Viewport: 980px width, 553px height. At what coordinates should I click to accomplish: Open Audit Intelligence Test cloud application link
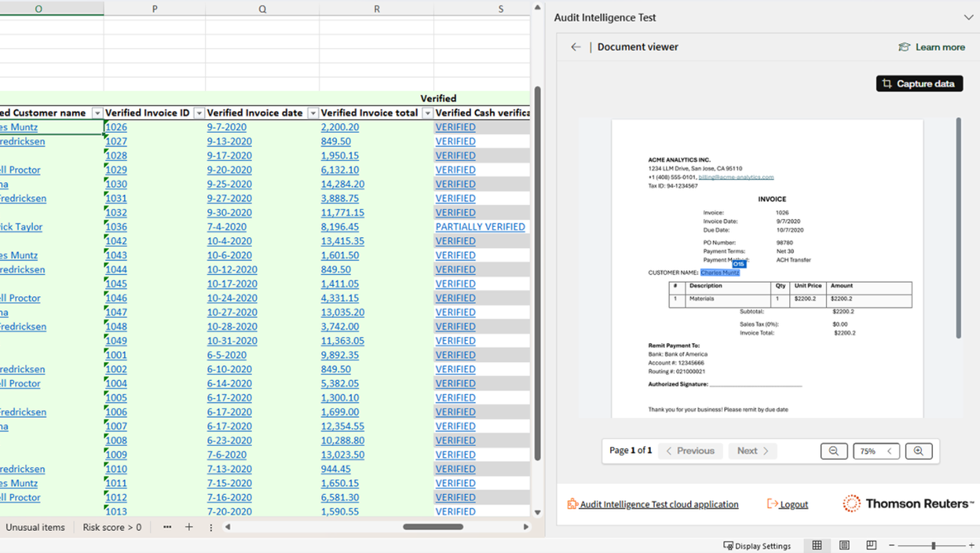(x=658, y=504)
